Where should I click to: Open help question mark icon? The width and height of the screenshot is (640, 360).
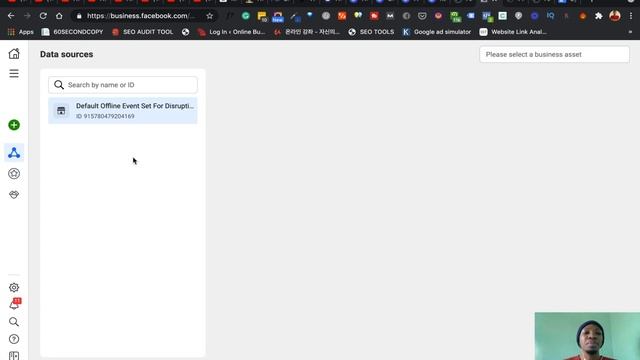14,339
